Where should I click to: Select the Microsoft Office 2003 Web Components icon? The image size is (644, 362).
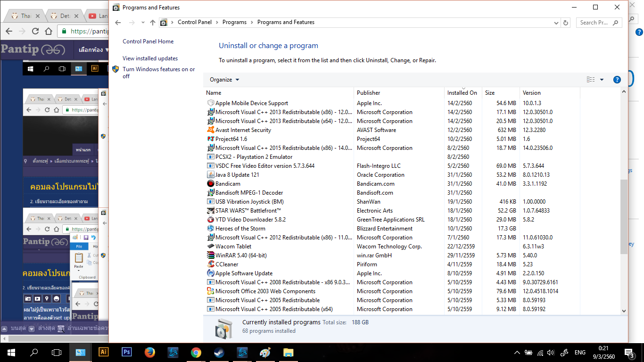click(211, 291)
